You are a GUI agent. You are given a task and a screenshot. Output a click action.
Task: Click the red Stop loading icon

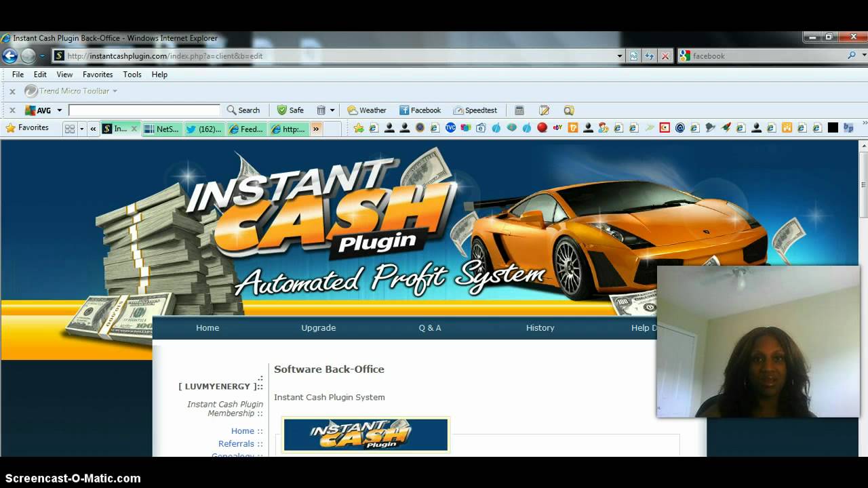(x=665, y=56)
